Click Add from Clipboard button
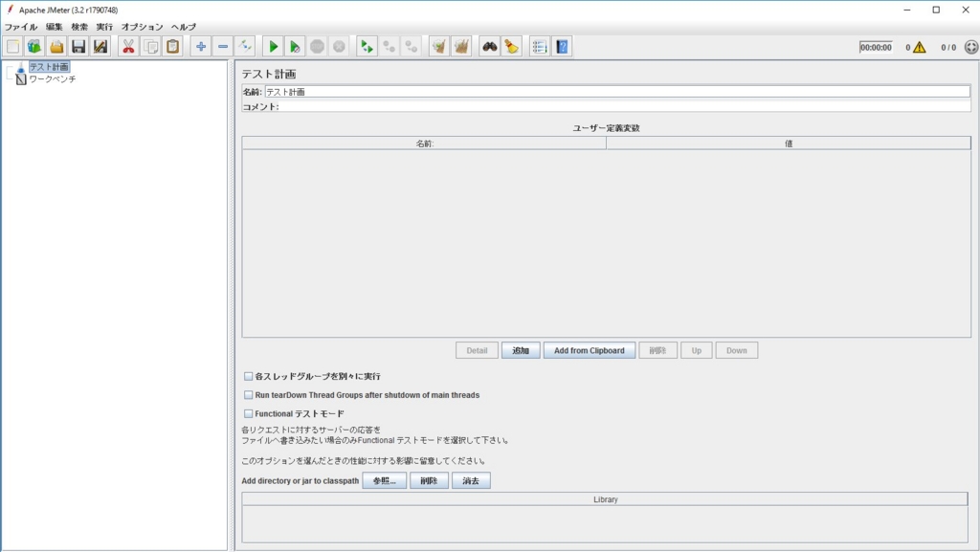The image size is (980, 552). coord(590,351)
